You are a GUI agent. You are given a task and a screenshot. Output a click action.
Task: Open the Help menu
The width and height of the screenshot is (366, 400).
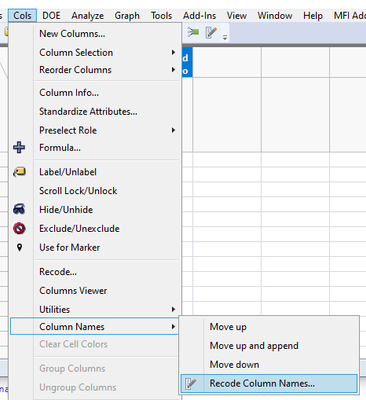[313, 15]
